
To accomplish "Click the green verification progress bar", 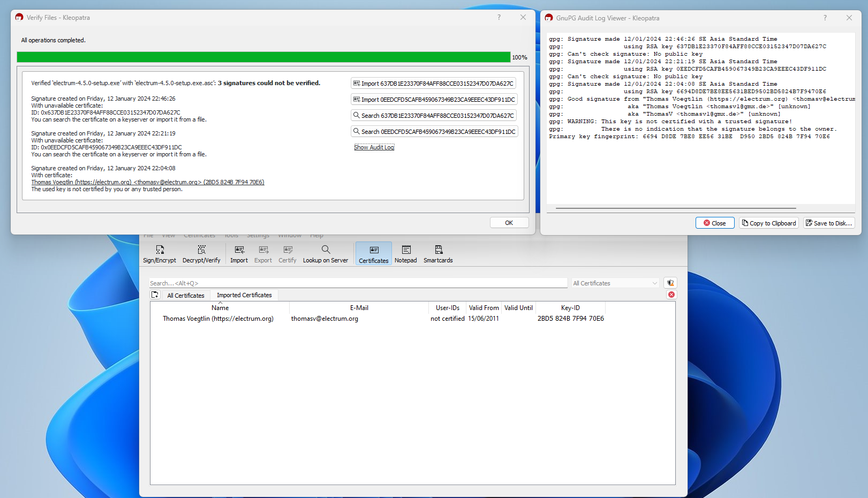I will point(263,57).
